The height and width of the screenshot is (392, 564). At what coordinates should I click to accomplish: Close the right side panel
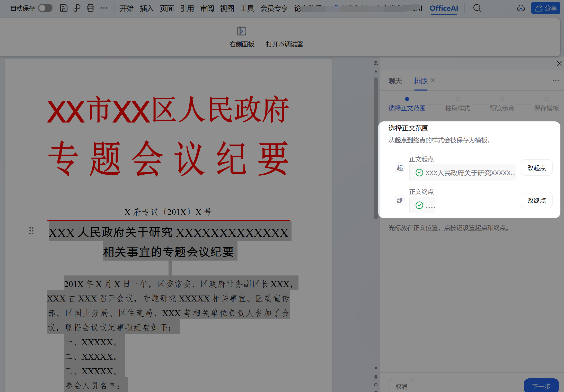(x=559, y=64)
